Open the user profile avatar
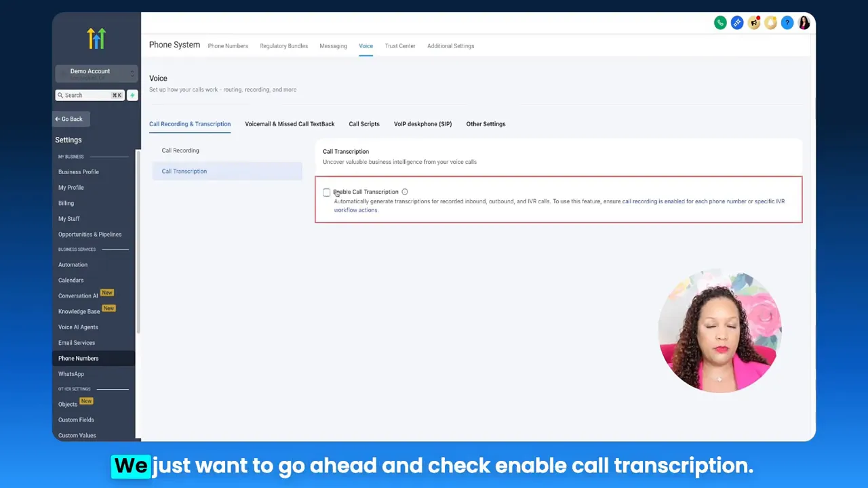Viewport: 868px width, 488px height. (x=804, y=23)
